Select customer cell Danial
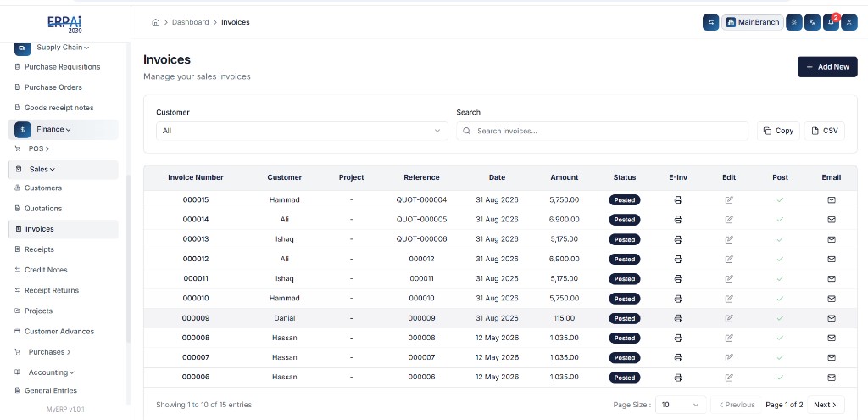 tap(285, 318)
